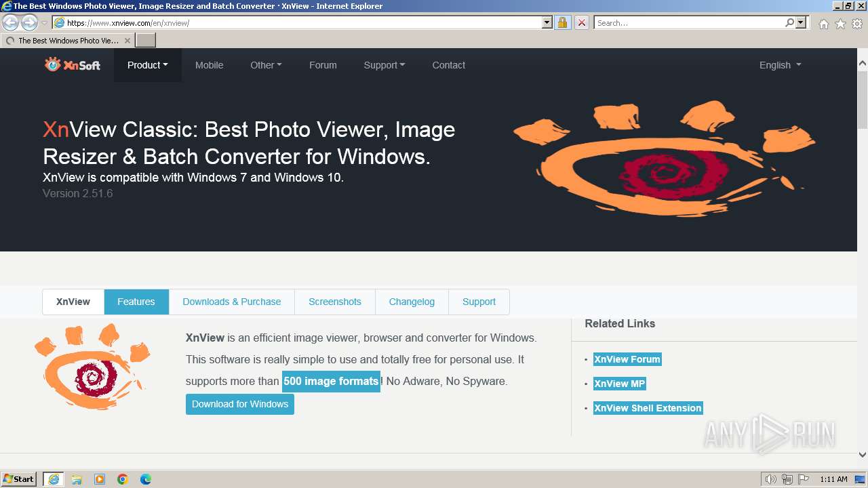The width and height of the screenshot is (868, 488).
Task: Open the search provider dropdown arrow
Action: pyautogui.click(x=801, y=22)
